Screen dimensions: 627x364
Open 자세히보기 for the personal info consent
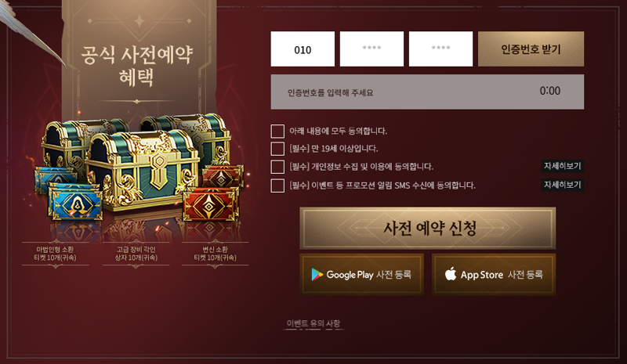[x=562, y=166]
